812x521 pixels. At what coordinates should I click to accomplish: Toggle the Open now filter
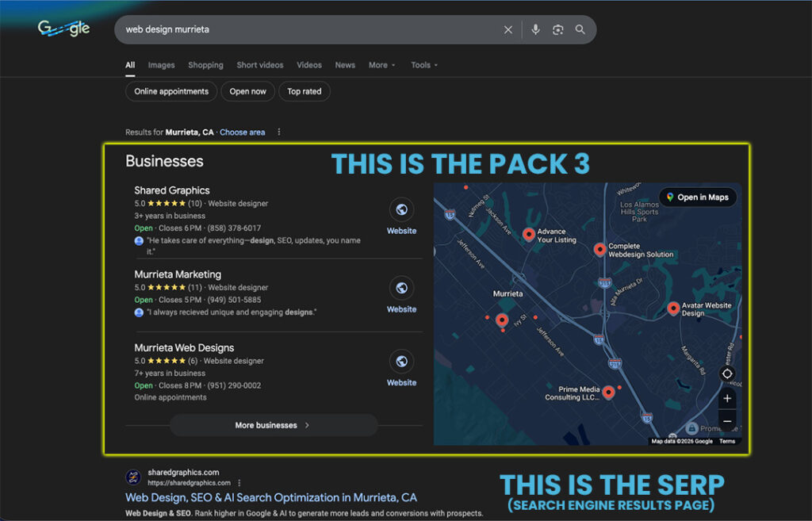(247, 91)
